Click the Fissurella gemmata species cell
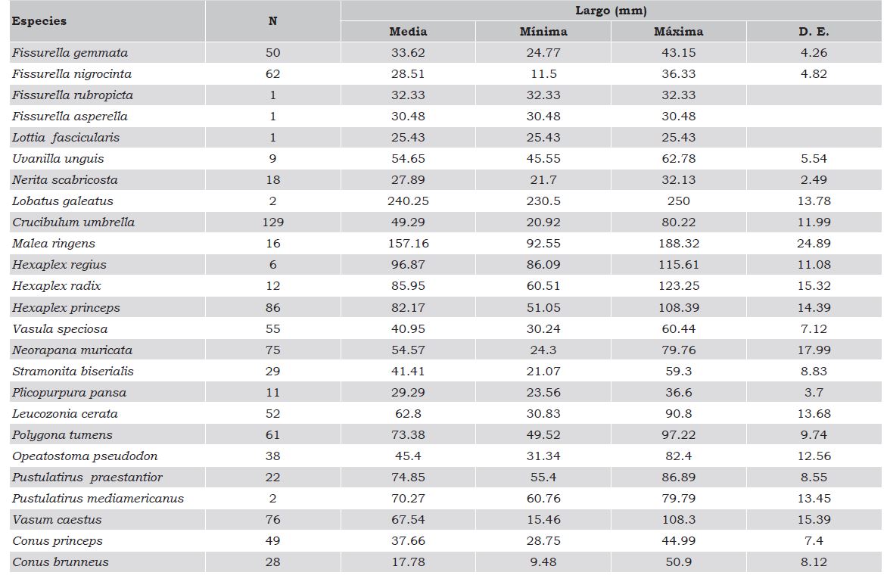890x588 pixels. click(70, 53)
